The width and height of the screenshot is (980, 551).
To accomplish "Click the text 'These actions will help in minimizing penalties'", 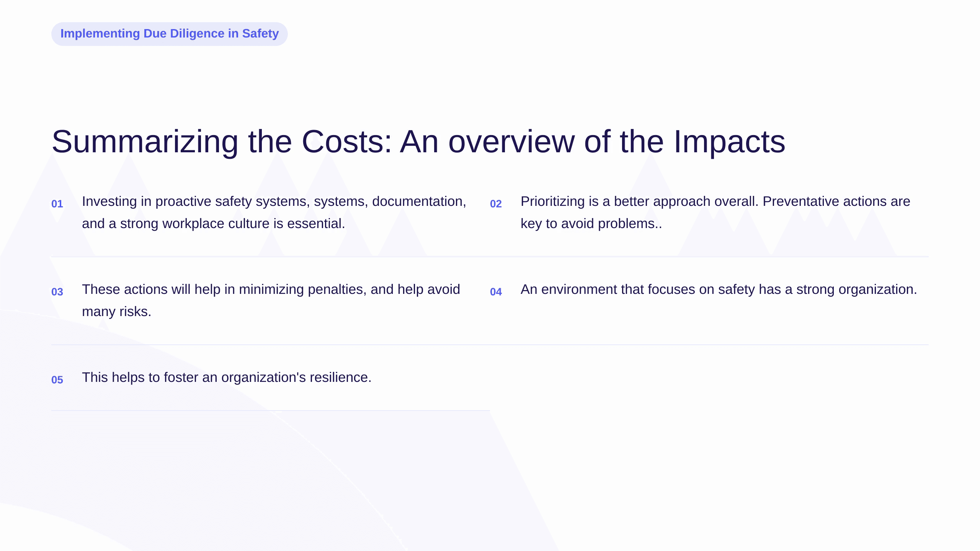I will (x=224, y=290).
